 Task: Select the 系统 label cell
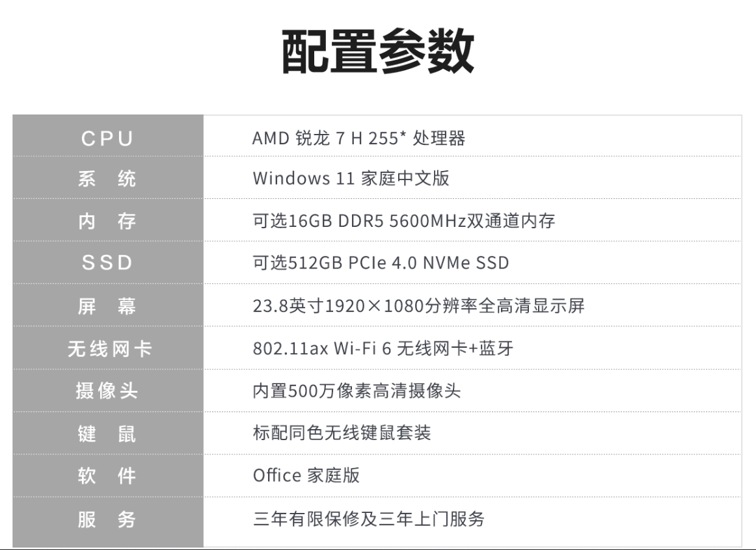coord(107,178)
